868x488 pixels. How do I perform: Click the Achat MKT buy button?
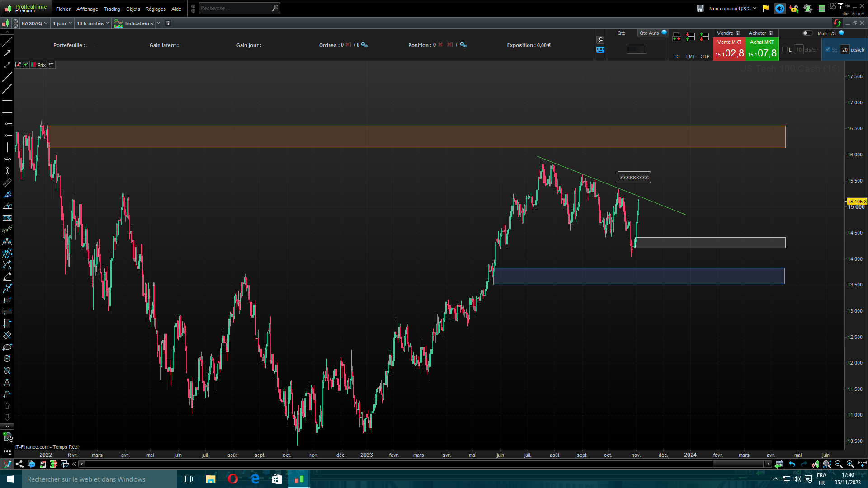point(762,49)
